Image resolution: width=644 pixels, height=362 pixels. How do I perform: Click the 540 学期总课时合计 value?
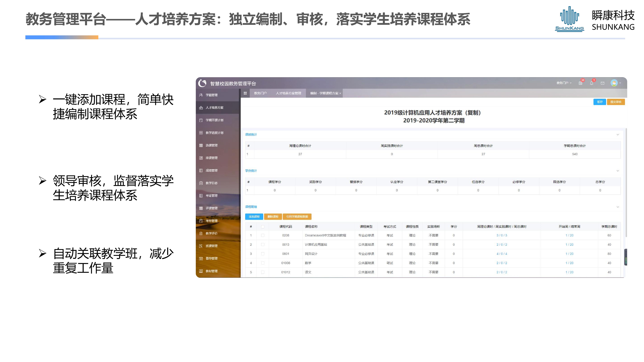pyautogui.click(x=575, y=154)
